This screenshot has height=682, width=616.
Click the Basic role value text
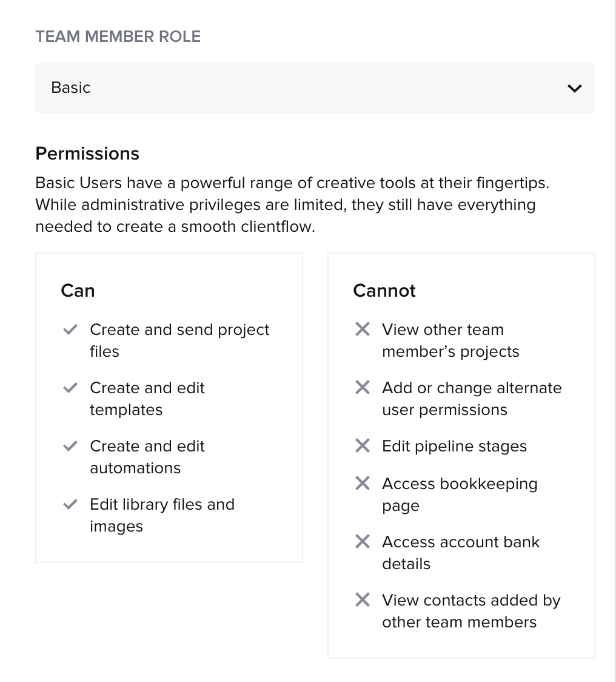click(x=71, y=88)
